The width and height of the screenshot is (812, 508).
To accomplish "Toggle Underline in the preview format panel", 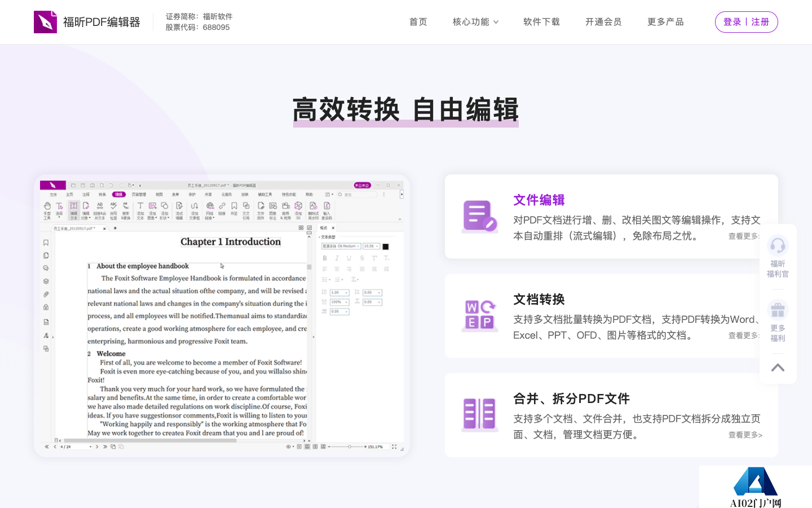I will (x=349, y=258).
